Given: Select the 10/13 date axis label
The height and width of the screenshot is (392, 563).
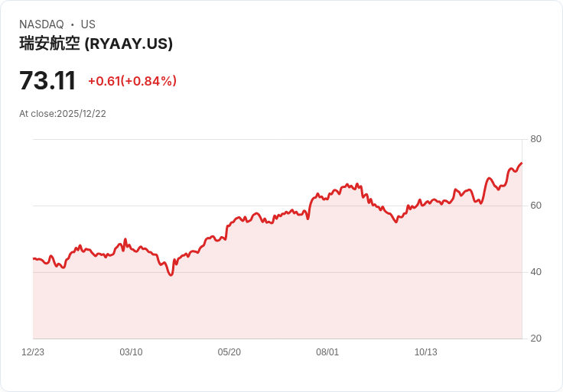Looking at the screenshot, I should (x=426, y=352).
